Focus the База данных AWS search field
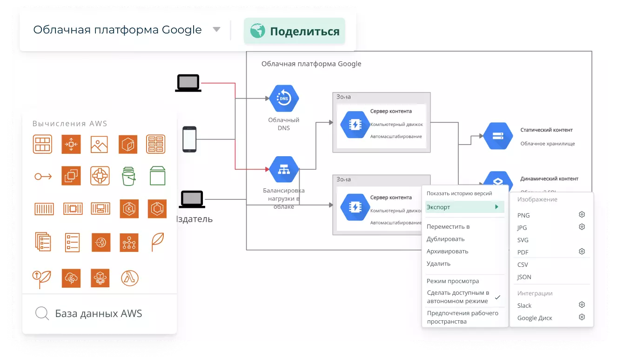The width and height of the screenshot is (617, 364). pos(100,313)
